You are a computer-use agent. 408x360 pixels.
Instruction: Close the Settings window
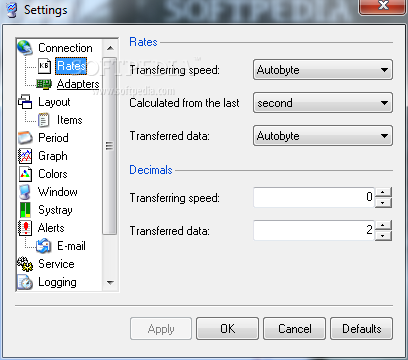click(x=383, y=6)
